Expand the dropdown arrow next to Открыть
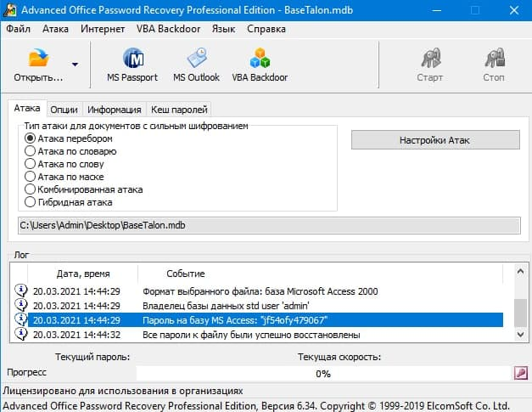Viewport: 532px width, 412px height. 76,65
